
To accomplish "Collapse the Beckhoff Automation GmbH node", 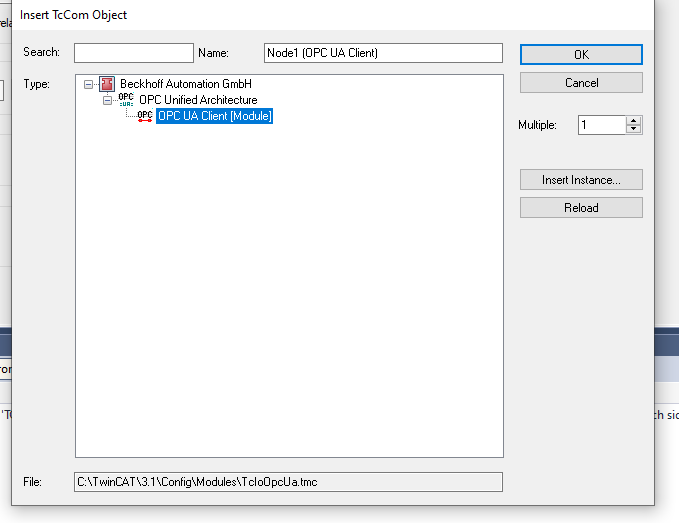I will coord(88,84).
